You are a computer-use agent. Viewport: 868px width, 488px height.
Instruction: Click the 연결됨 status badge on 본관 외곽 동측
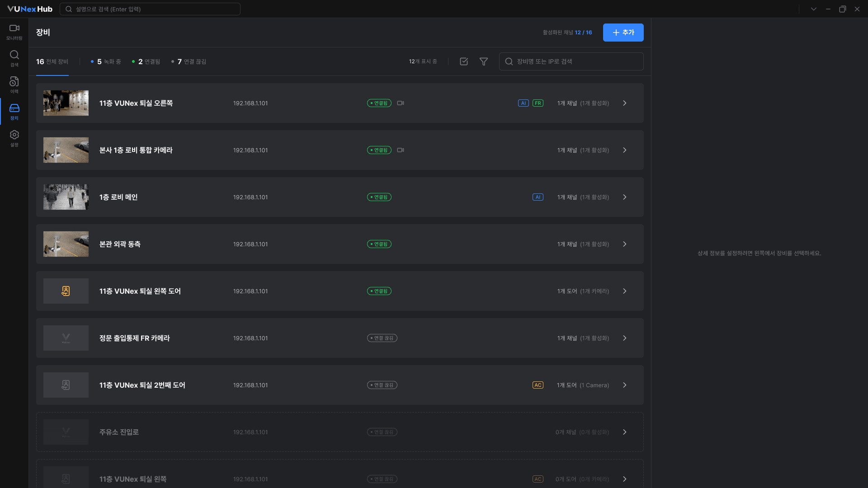pos(379,244)
